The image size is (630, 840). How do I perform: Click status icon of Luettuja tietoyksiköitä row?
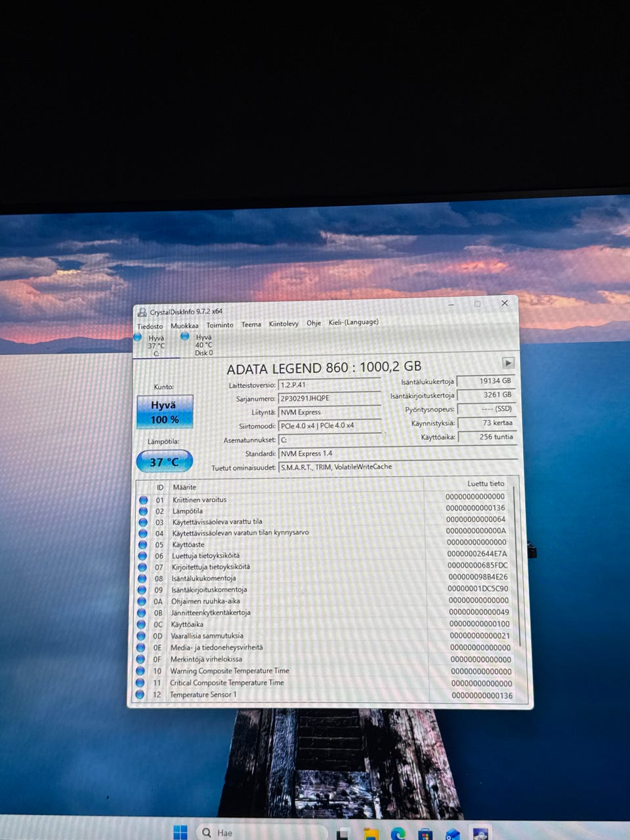click(x=142, y=556)
